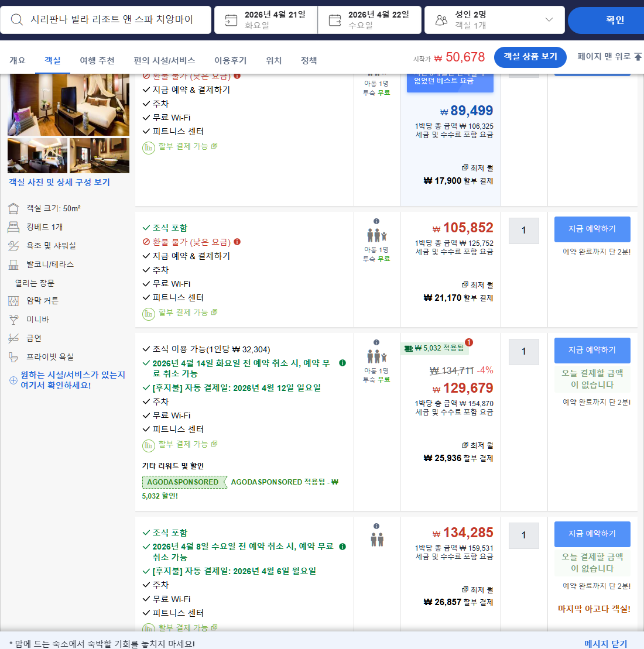Click green info icon for April 8 cancellation
Screen dimensions: 644x649
coord(342,547)
